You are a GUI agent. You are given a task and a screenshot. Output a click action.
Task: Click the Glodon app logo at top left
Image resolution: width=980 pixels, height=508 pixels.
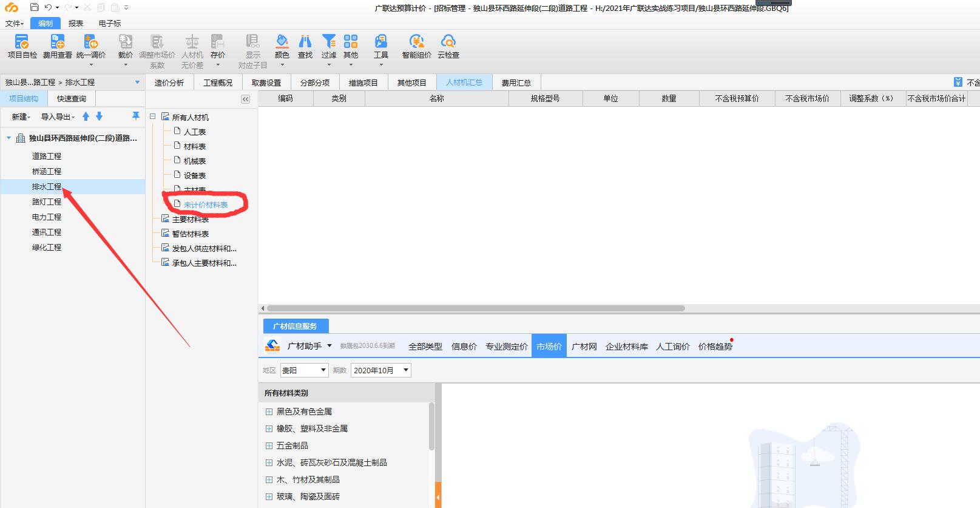(12, 7)
